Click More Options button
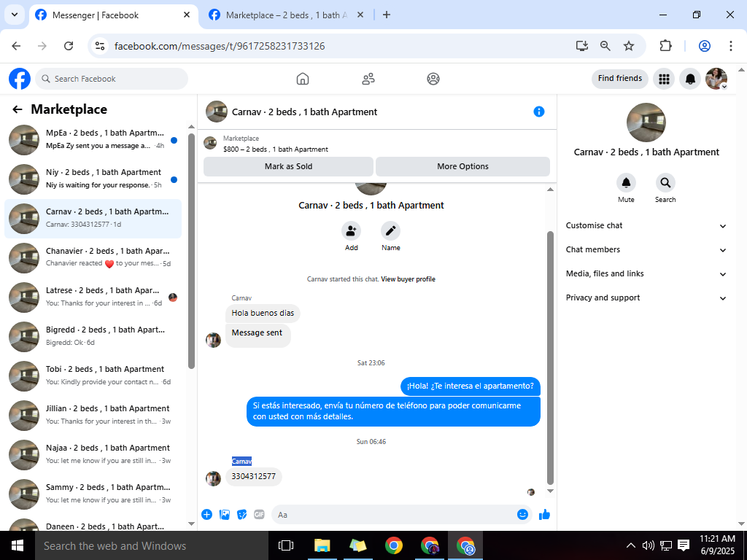The image size is (747, 560). click(462, 167)
